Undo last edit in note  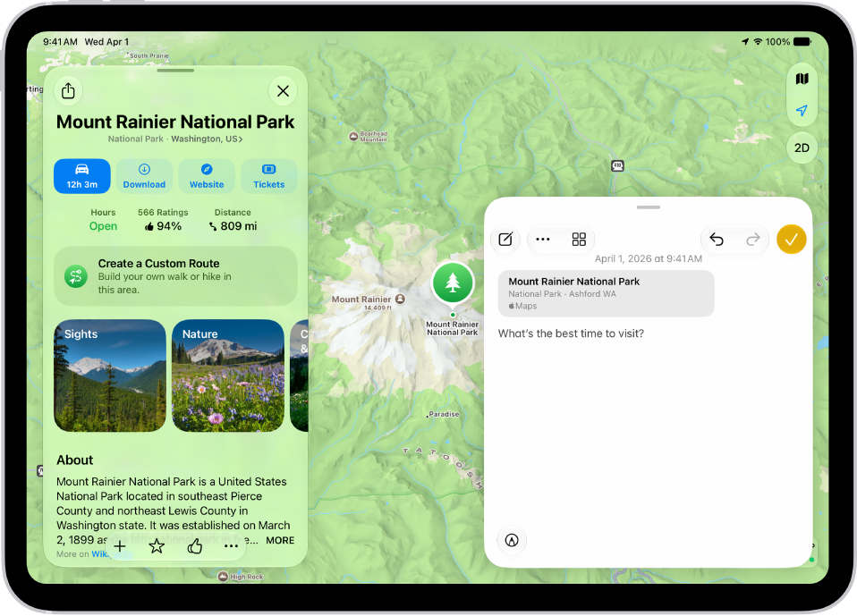(x=717, y=240)
